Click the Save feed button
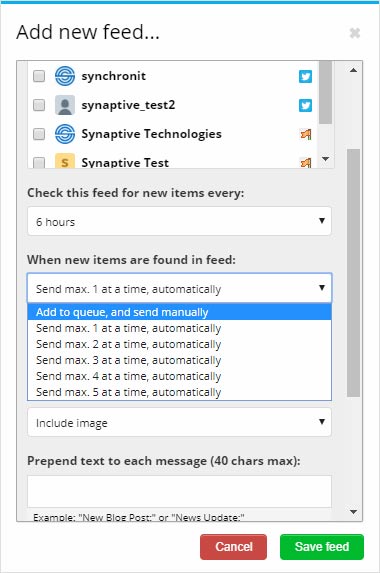 coord(322,547)
